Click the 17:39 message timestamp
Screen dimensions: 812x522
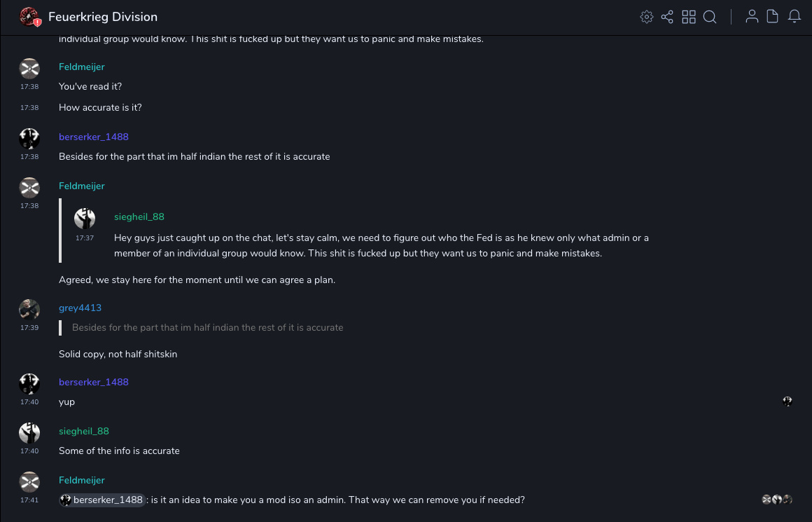(29, 328)
